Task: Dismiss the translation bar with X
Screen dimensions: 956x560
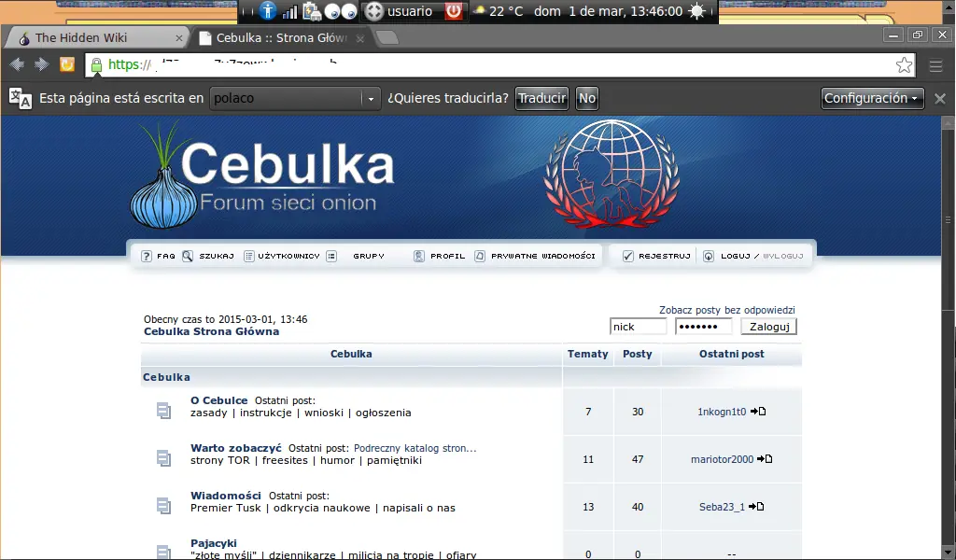Action: pyautogui.click(x=940, y=99)
